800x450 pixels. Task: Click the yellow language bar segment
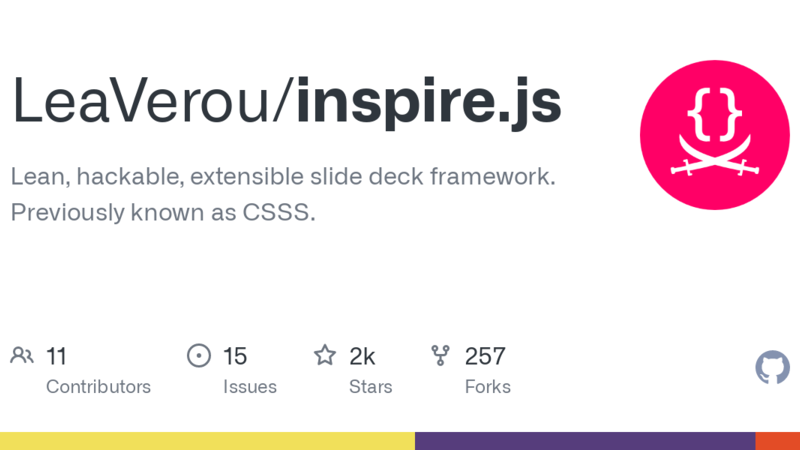(x=207, y=441)
